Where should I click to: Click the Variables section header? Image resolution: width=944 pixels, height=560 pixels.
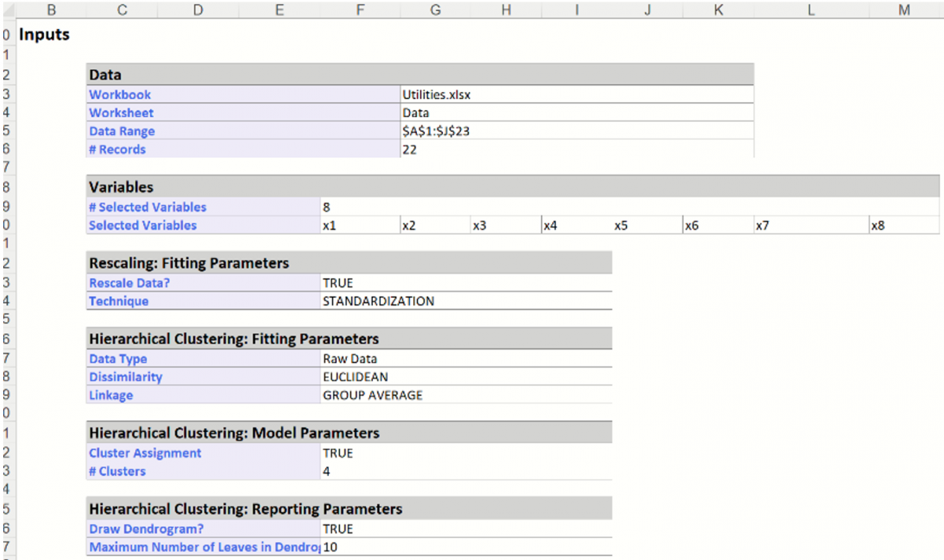[121, 187]
